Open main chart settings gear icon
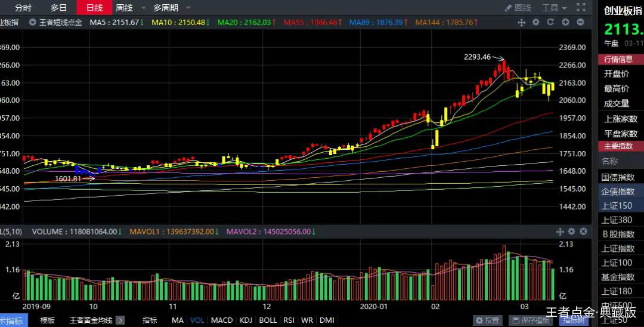This screenshot has width=644, height=327. coord(535,22)
